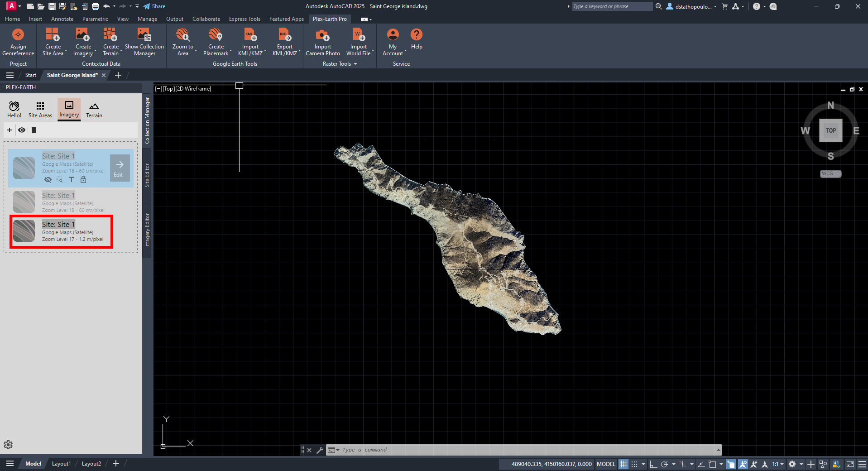Click the Clean Screen icon in status bar

point(850,464)
